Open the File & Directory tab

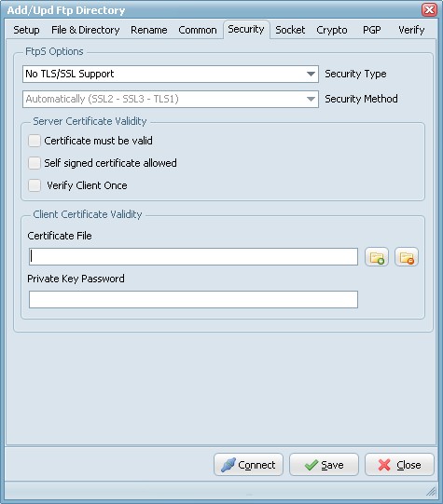[85, 30]
